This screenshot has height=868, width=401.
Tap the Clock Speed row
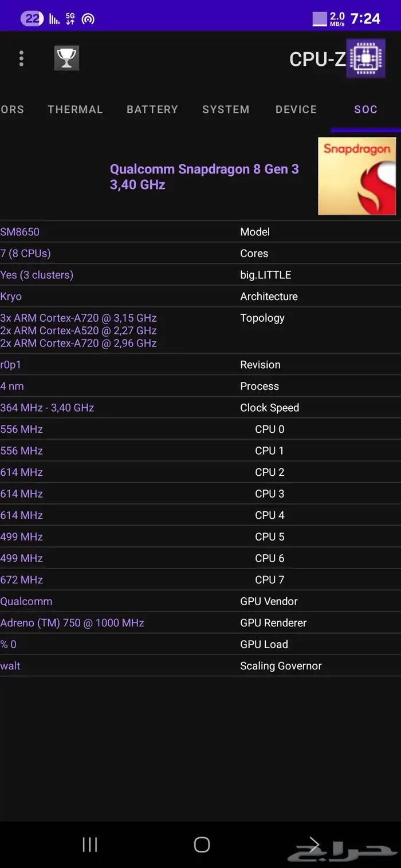tap(200, 408)
